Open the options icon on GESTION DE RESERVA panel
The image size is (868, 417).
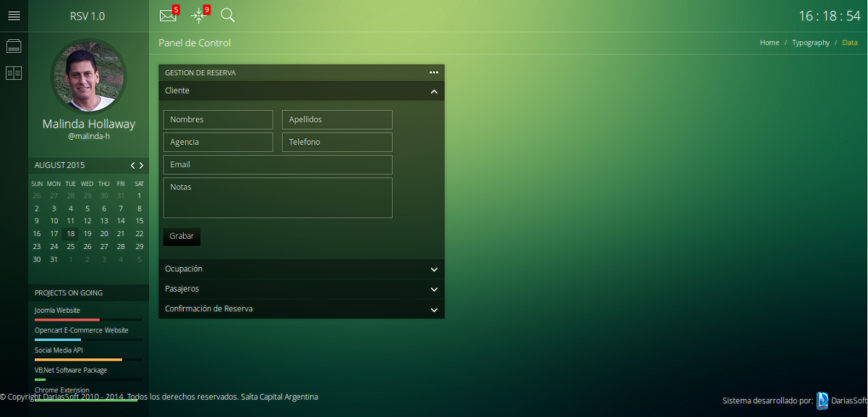point(434,72)
